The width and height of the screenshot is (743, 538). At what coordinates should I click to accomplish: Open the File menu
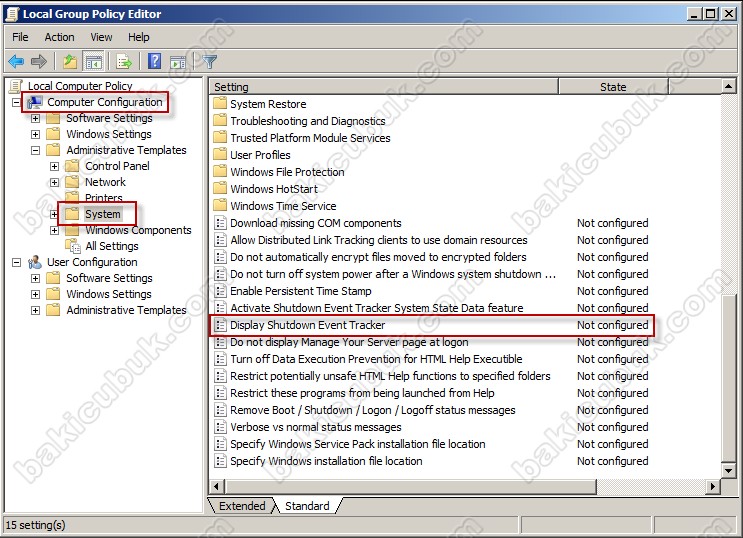20,37
